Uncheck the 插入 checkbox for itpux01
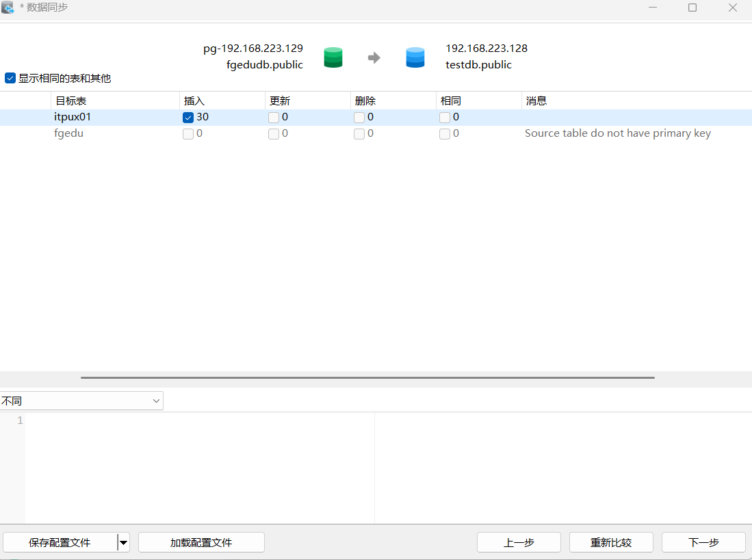Image resolution: width=752 pixels, height=560 pixels. [x=188, y=118]
